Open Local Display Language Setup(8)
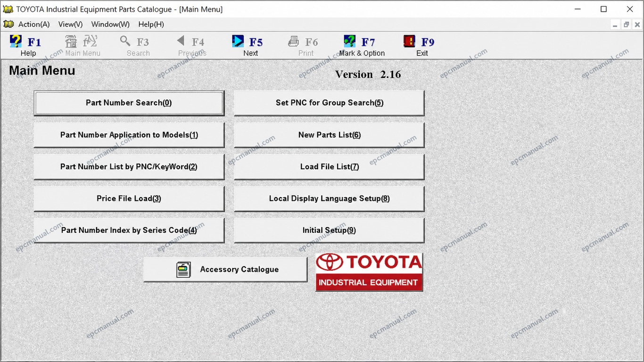The width and height of the screenshot is (644, 362). click(x=329, y=198)
